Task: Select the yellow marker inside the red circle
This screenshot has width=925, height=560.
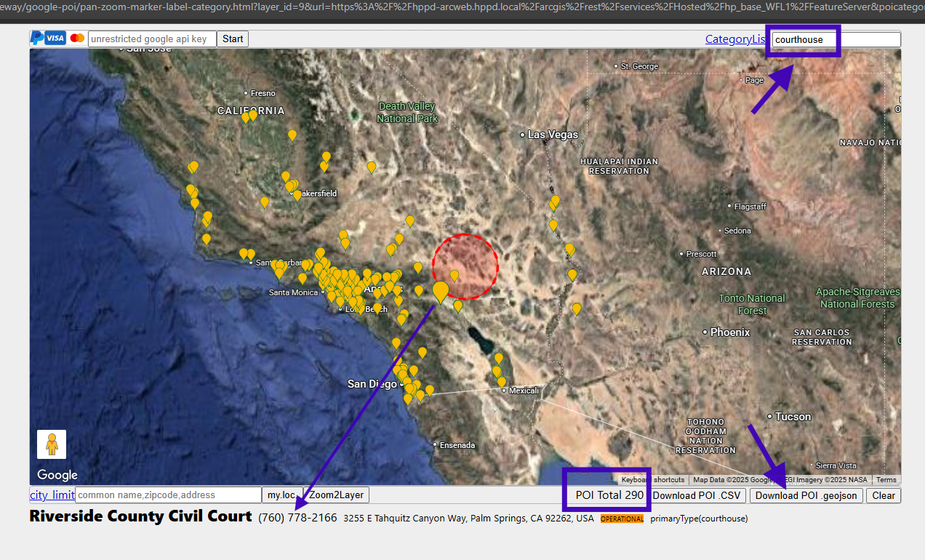Action: [455, 275]
